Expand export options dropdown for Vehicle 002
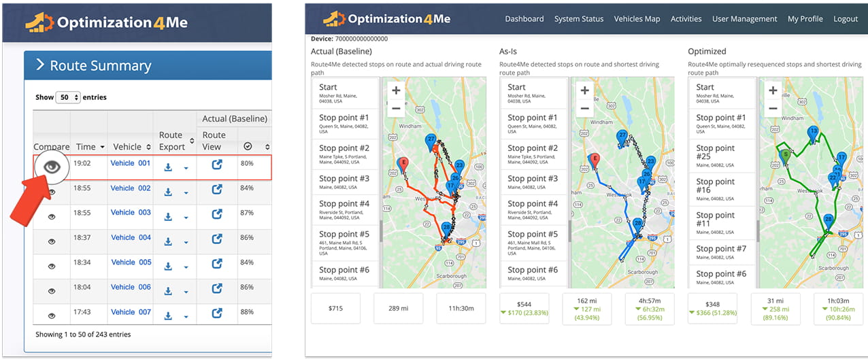 (186, 193)
